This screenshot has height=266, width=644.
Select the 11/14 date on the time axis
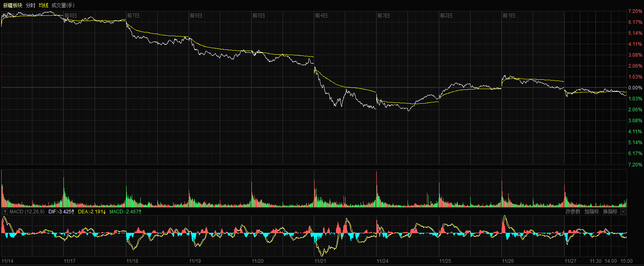tap(7, 261)
